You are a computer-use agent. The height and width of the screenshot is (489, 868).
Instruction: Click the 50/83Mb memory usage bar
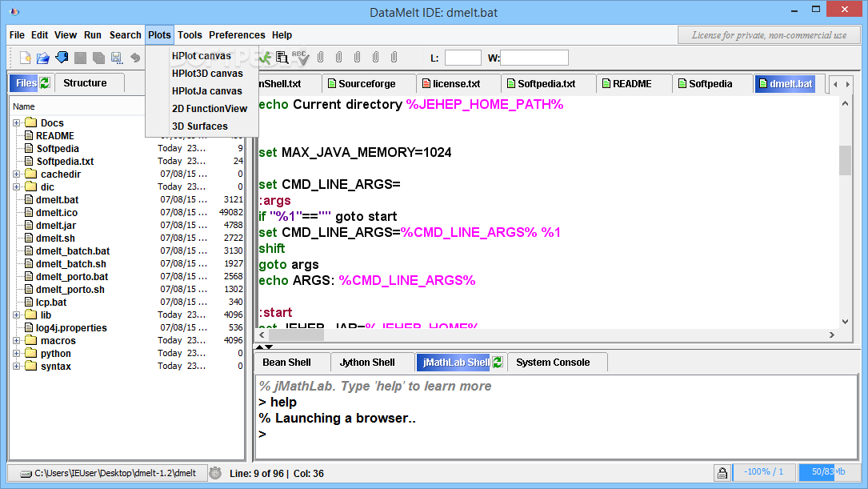coord(828,472)
